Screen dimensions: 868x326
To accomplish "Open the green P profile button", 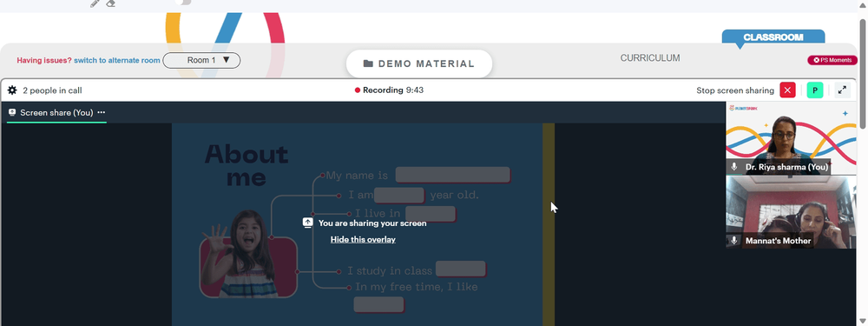I will tap(815, 90).
